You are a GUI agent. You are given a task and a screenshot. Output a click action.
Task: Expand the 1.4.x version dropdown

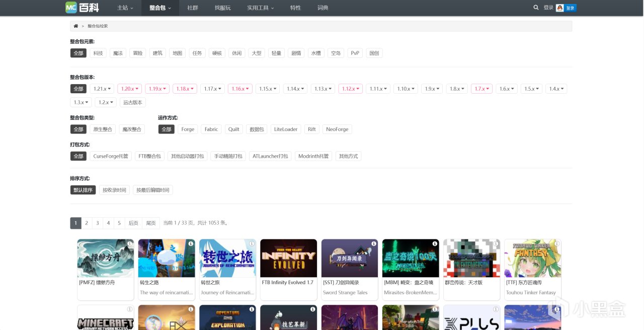[556, 89]
